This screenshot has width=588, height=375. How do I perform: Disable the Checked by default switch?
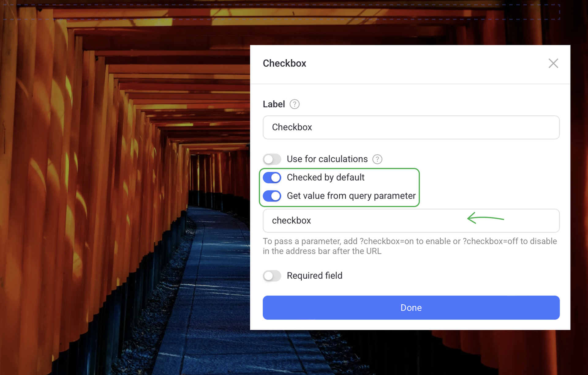[x=272, y=177]
